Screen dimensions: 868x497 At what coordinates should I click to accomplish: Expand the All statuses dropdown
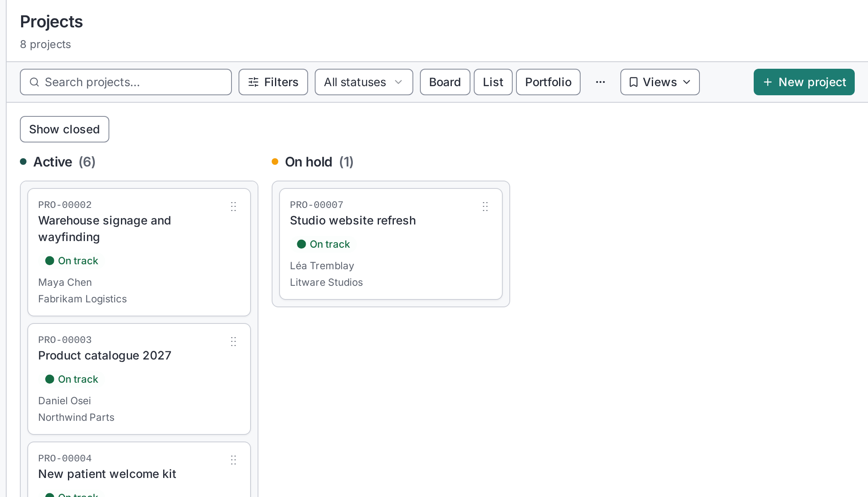point(364,82)
